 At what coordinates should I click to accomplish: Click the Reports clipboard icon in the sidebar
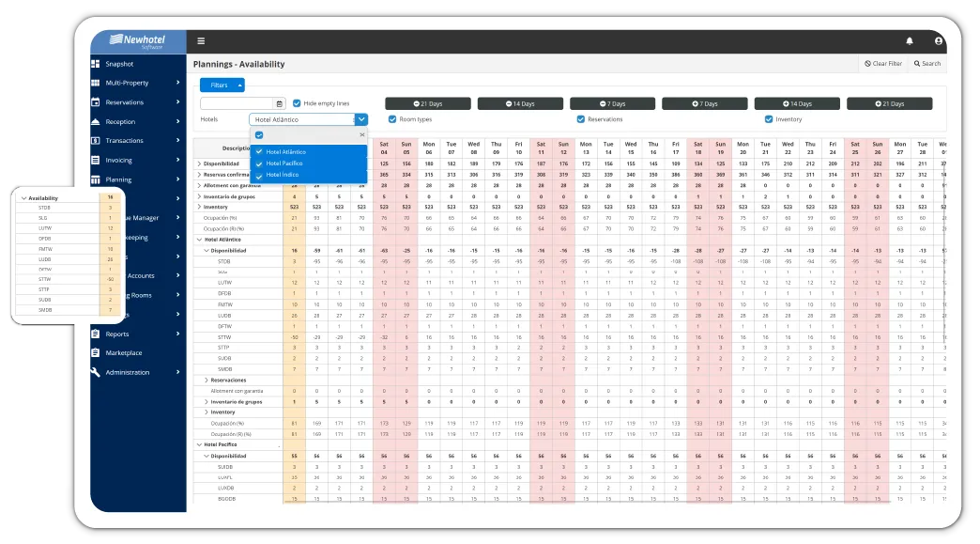(95, 334)
